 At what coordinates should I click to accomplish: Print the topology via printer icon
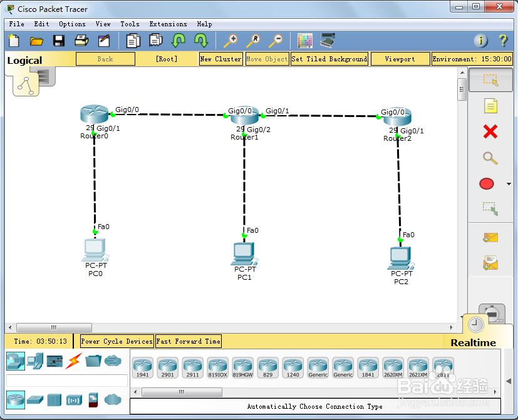click(81, 41)
